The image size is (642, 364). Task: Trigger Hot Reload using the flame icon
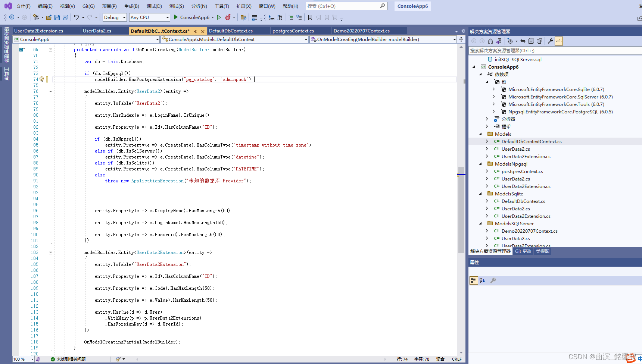[228, 17]
